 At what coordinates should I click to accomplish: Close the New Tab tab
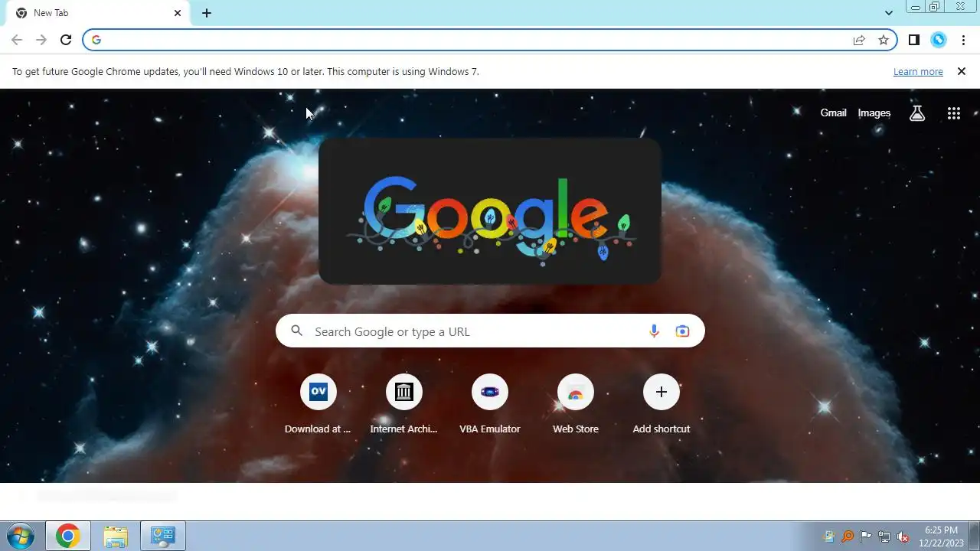coord(178,13)
